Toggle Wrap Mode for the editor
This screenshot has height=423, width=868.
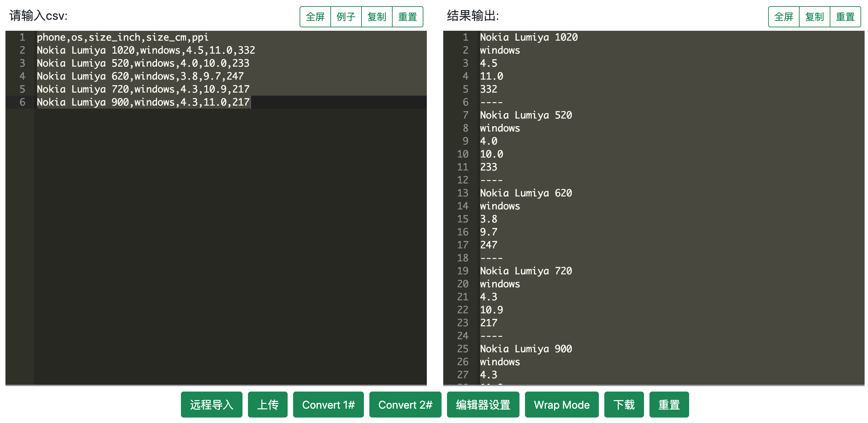tap(562, 405)
